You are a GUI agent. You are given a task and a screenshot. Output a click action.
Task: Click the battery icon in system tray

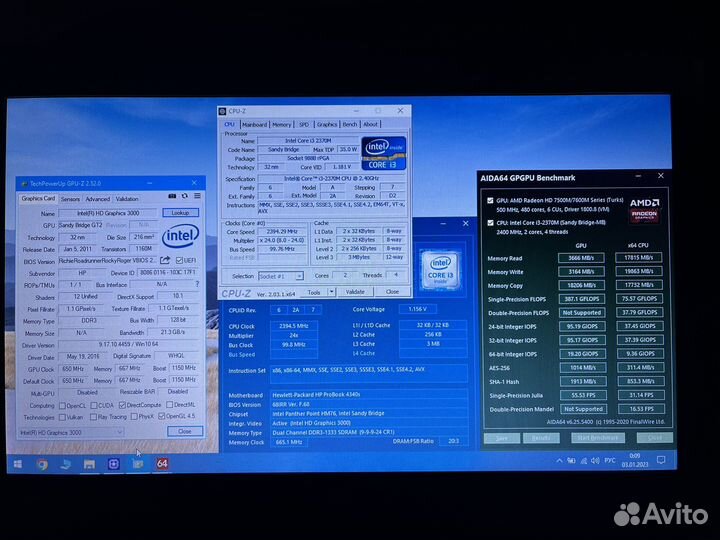571,461
